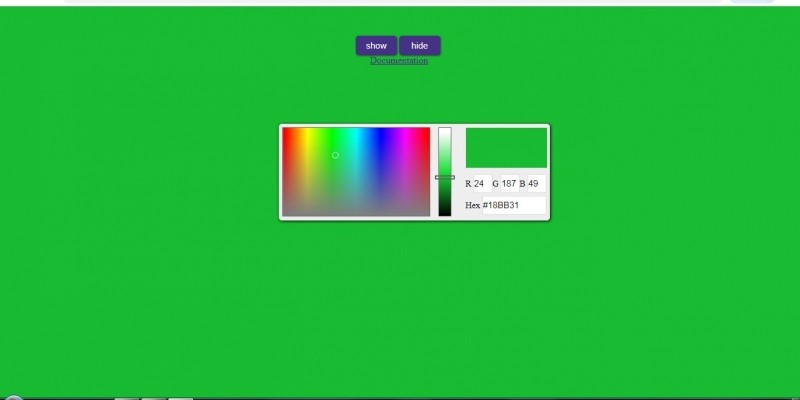Choose pure green at the spectrum's top edge

[x=332, y=130]
